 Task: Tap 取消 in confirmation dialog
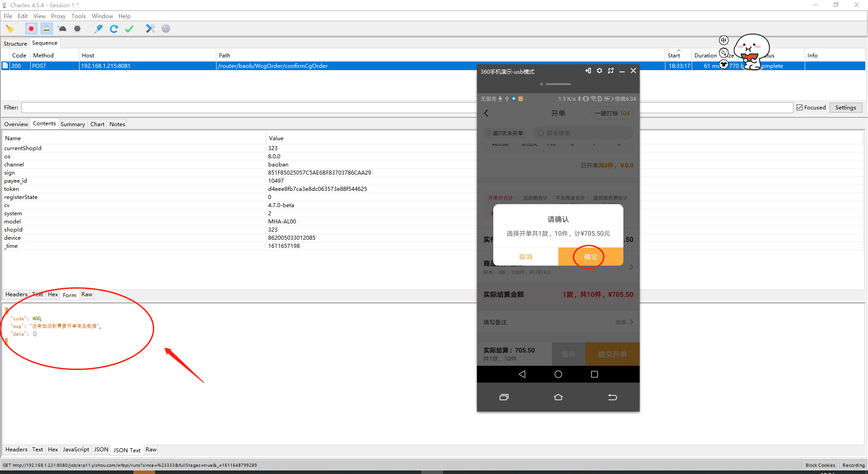tap(526, 257)
